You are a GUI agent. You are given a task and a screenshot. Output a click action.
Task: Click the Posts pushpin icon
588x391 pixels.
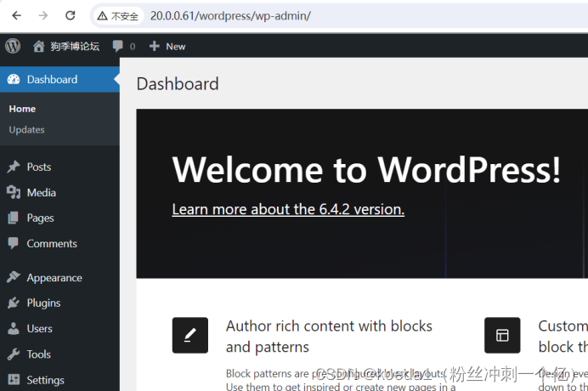13,167
